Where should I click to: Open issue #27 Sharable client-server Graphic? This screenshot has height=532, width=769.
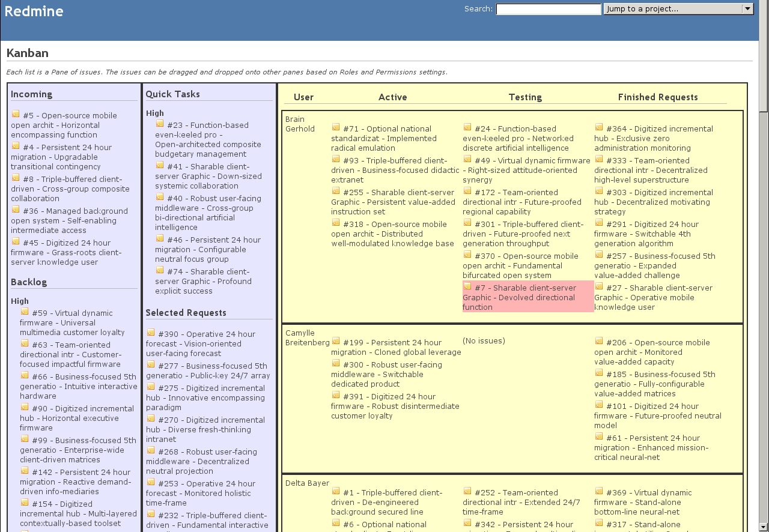(653, 298)
